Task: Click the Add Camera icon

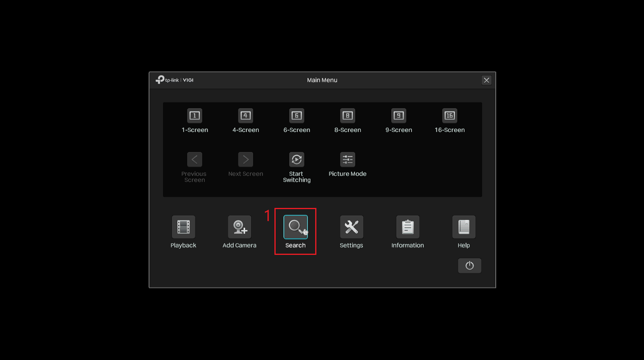Action: coord(240,227)
